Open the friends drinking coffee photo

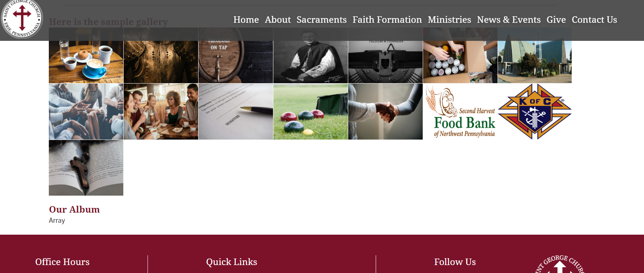pos(161,111)
